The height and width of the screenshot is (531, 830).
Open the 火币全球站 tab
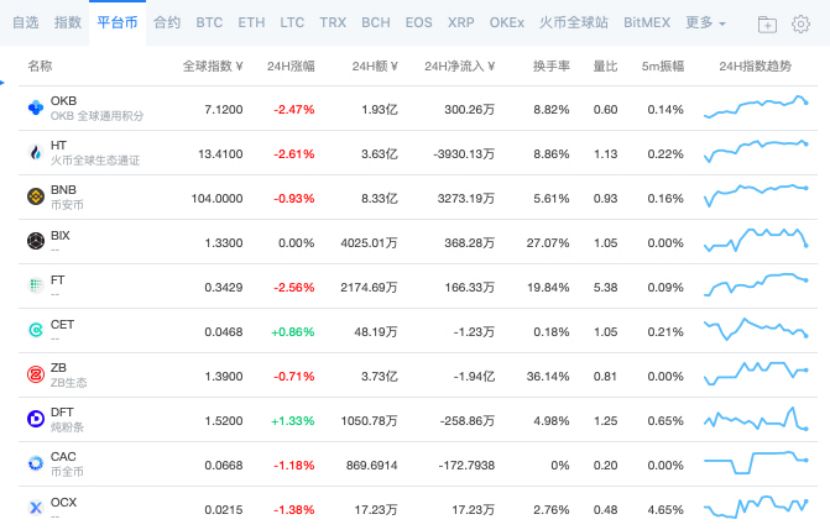pos(574,23)
